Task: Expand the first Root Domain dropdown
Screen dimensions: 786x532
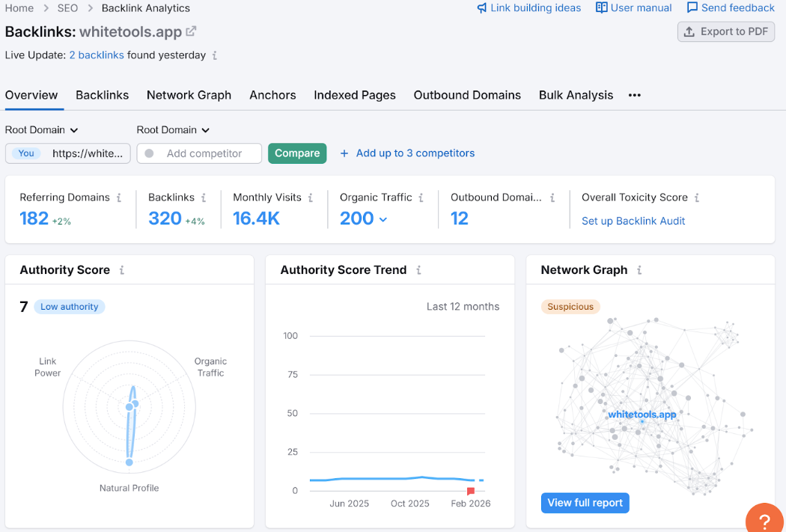Action: tap(42, 130)
